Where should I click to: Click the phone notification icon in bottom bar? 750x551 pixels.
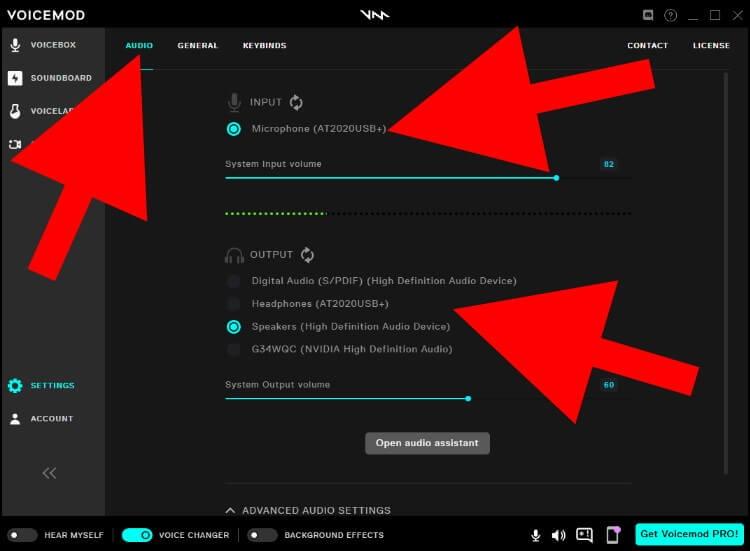[x=613, y=535]
